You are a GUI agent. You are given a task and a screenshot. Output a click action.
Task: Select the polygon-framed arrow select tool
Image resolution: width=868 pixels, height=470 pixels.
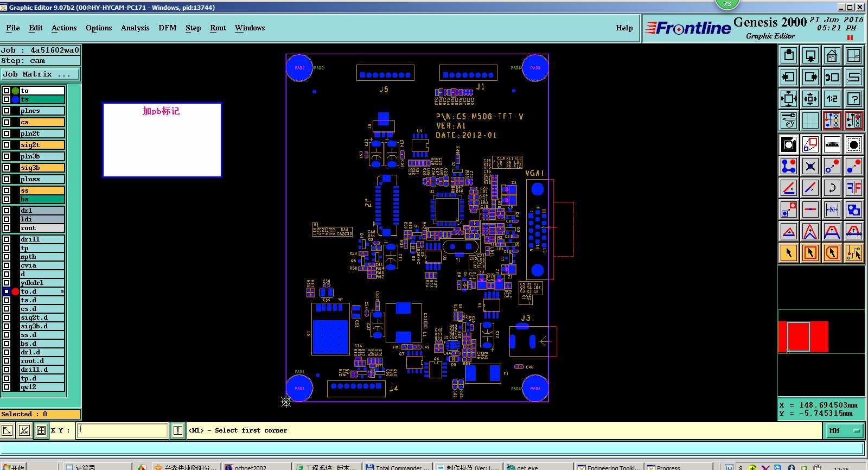832,253
